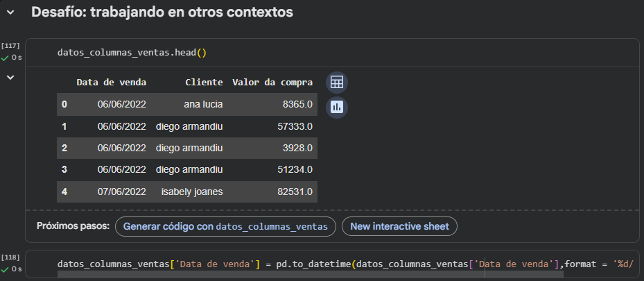Click the green check mark of cell 118
Image resolution: width=644 pixels, height=281 pixels.
coord(5,269)
